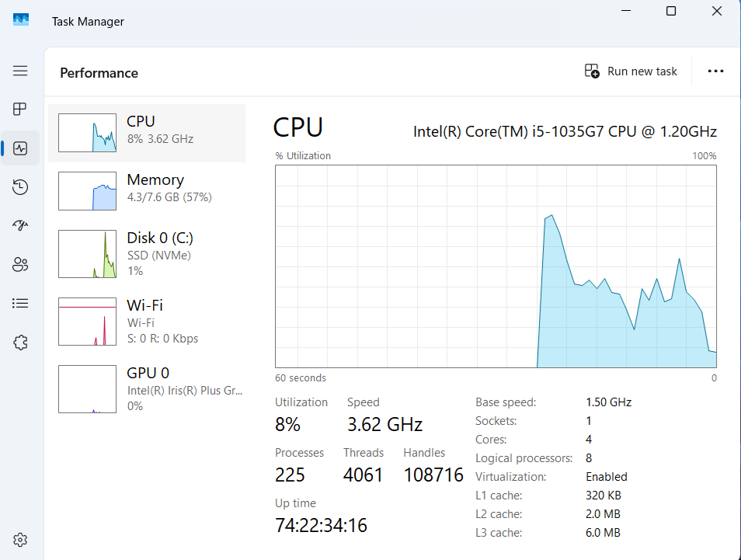Screen dimensions: 741x560
Task: Open GPU 0 performance details
Action: (x=147, y=389)
